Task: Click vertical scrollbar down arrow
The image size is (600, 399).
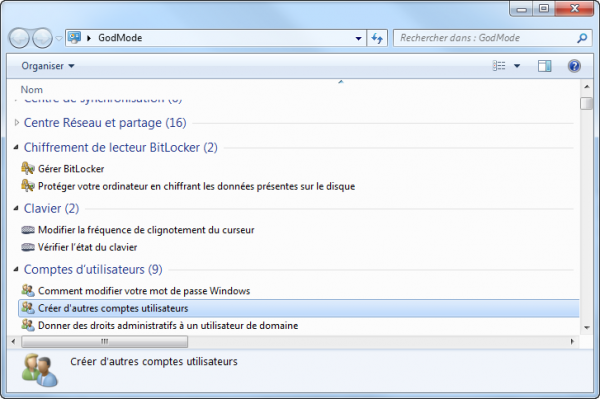Action: (x=587, y=328)
